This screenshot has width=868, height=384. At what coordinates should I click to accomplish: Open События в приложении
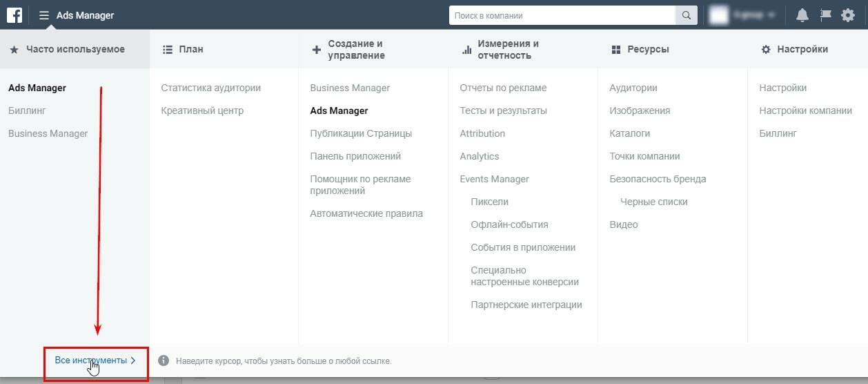click(523, 247)
